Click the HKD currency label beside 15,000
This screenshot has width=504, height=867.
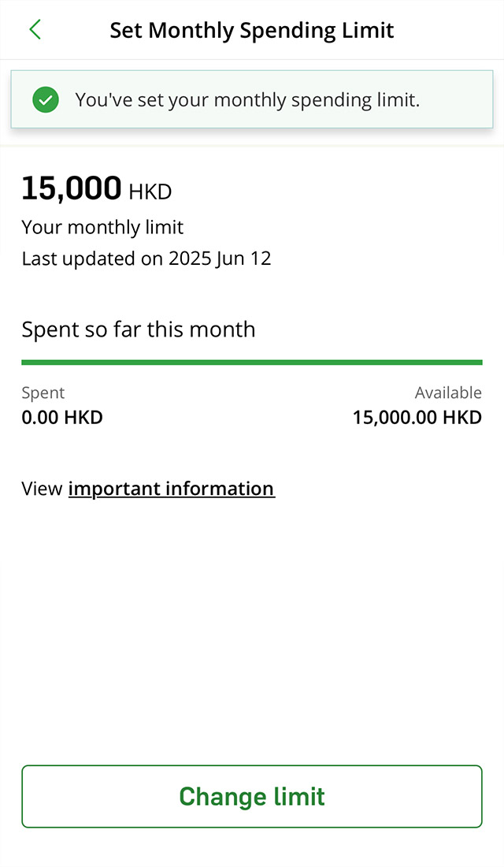tap(150, 192)
